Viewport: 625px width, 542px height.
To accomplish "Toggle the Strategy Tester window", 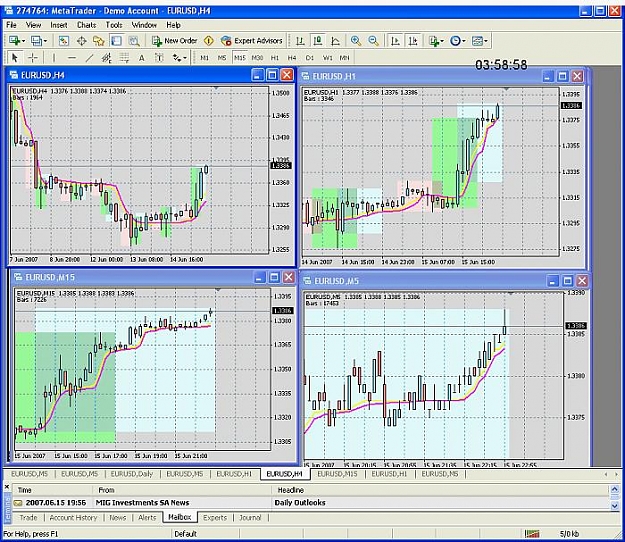I will click(134, 41).
